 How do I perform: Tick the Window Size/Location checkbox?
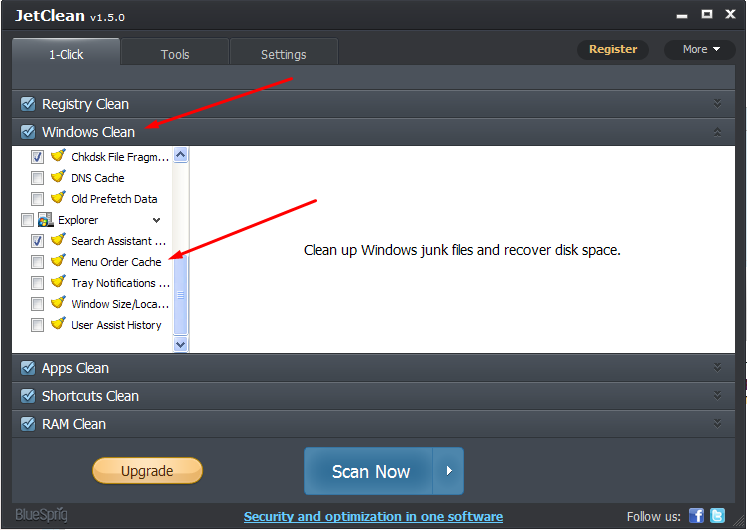click(37, 304)
